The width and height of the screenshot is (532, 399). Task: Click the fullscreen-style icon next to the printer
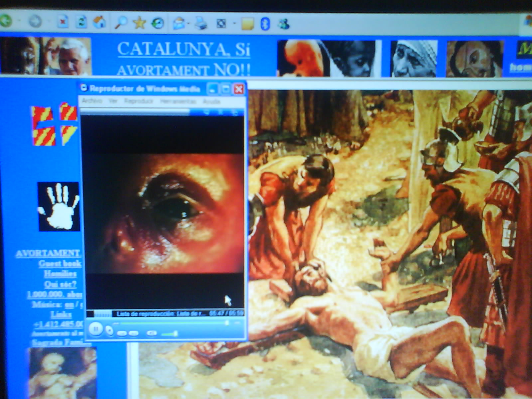(221, 24)
